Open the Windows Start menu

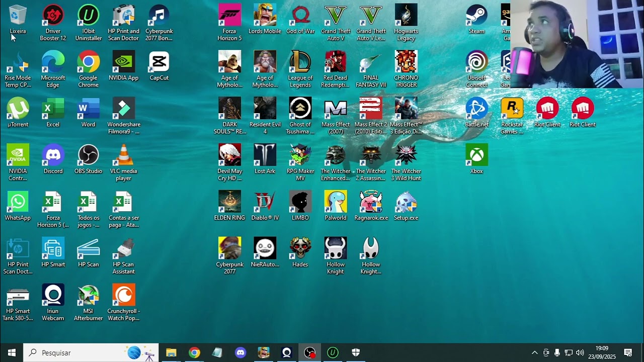coord(12,352)
